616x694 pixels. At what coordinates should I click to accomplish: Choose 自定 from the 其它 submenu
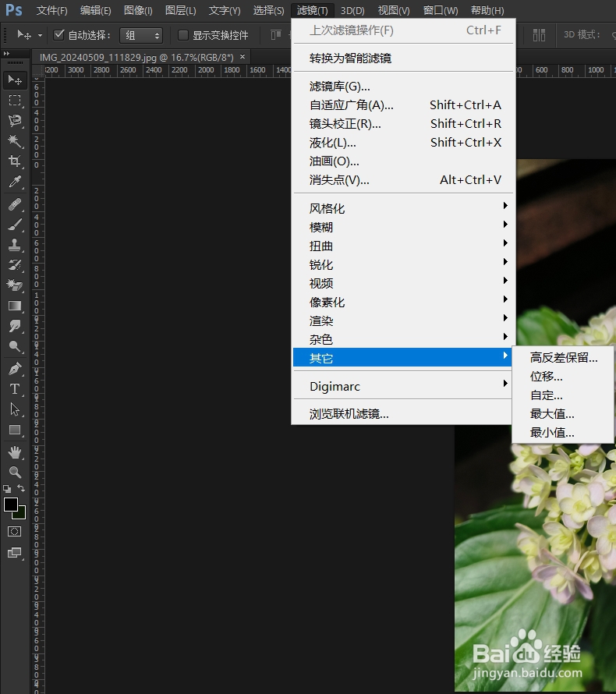click(563, 395)
